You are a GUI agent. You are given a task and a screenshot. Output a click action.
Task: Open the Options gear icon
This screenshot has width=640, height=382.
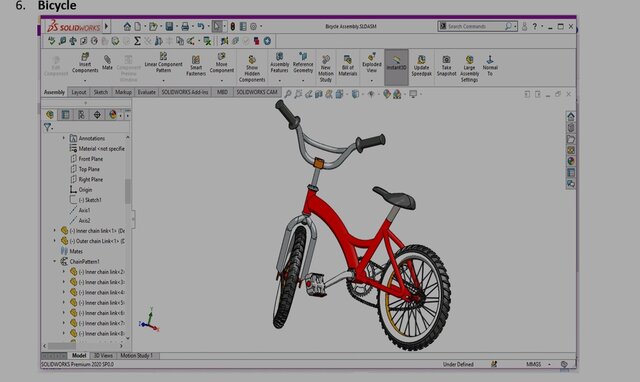point(253,27)
